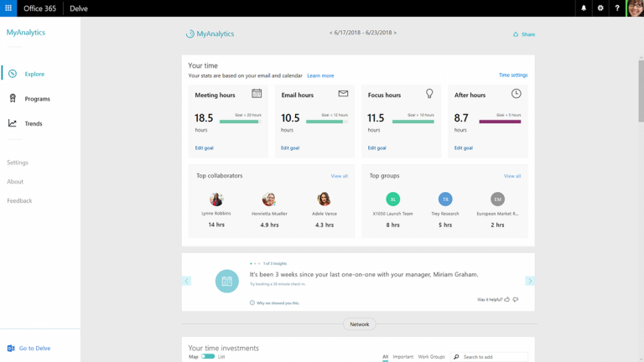644x362 pixels.
Task: Click the After hours red progress bar
Action: click(x=500, y=122)
